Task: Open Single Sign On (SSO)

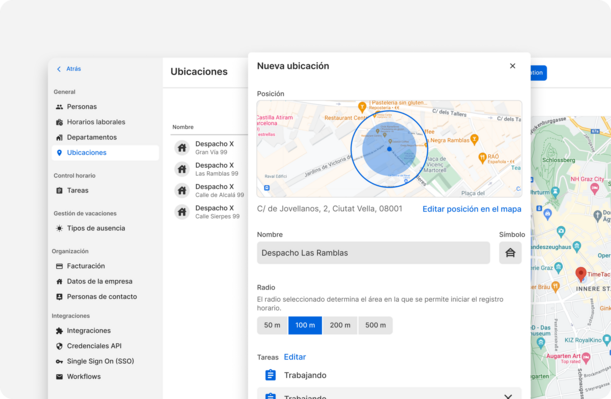Action: (x=100, y=361)
